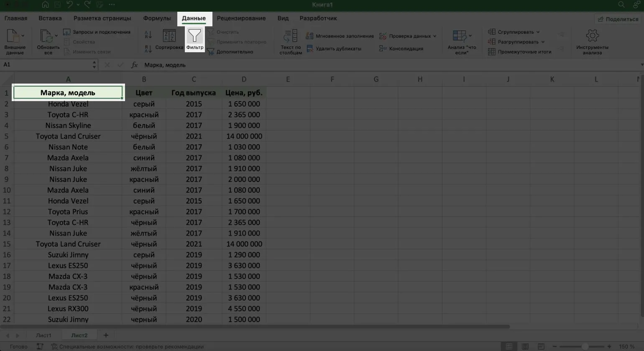Click Запросы и подключения button
This screenshot has height=351, width=644.
click(x=97, y=32)
